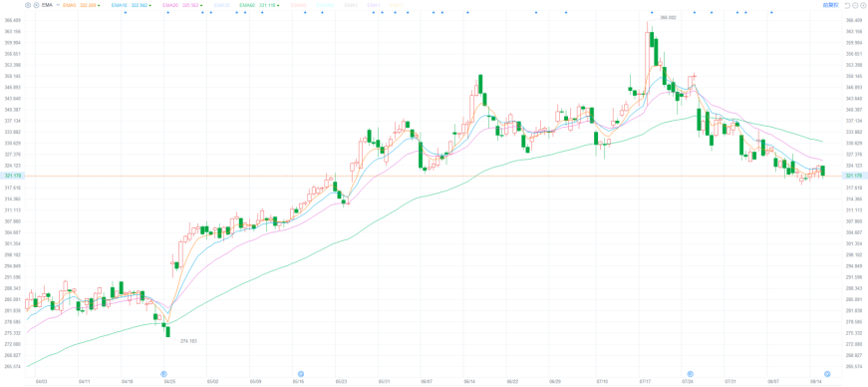Click the 05/23 date label

click(342, 381)
